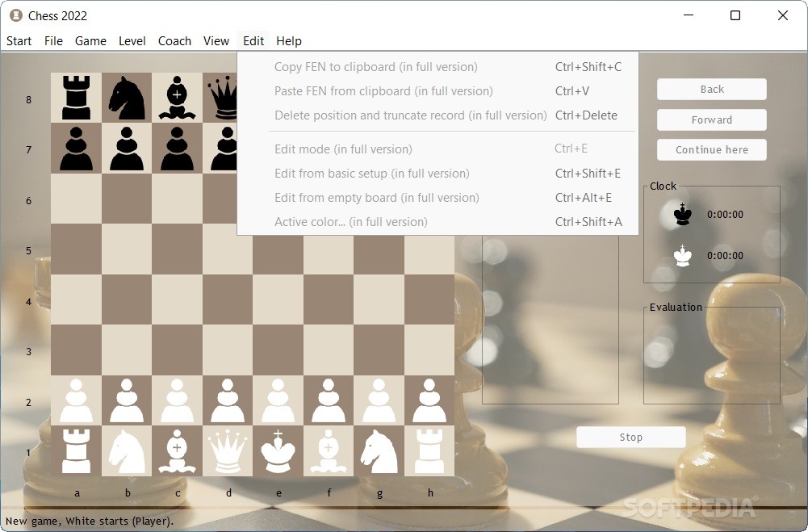
Task: Select the black bishop on c8
Action: pyautogui.click(x=177, y=98)
